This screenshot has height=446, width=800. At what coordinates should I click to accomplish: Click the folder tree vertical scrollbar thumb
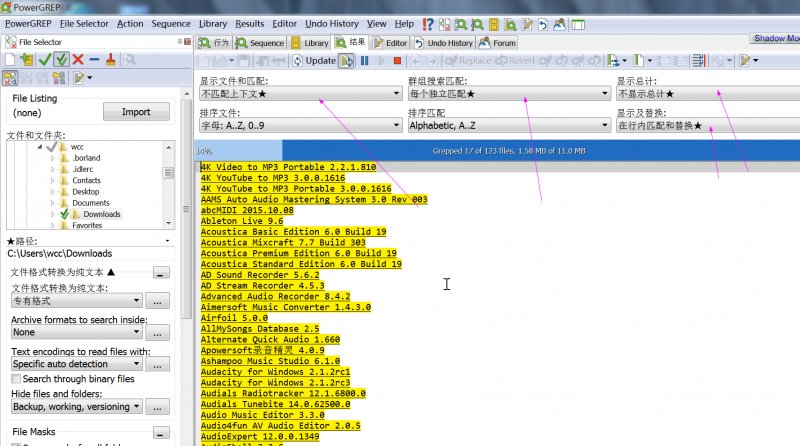tap(168, 173)
